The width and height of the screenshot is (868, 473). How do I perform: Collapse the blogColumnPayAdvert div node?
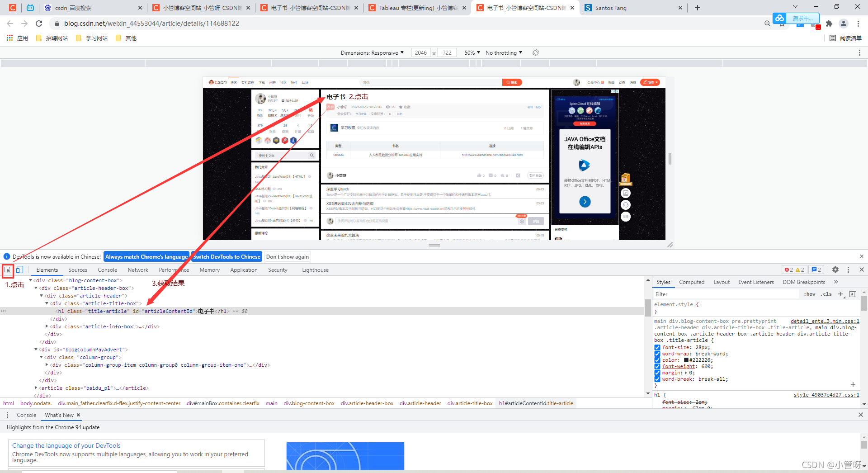(36, 350)
